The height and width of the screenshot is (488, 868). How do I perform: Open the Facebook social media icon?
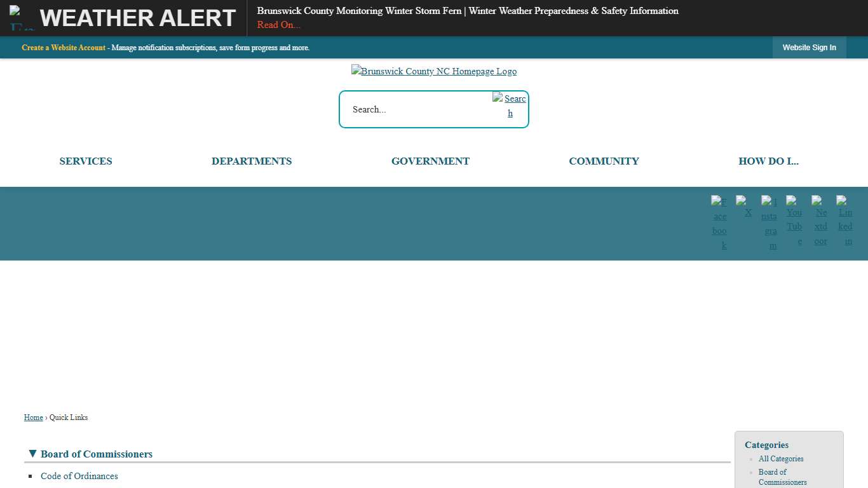click(x=719, y=223)
